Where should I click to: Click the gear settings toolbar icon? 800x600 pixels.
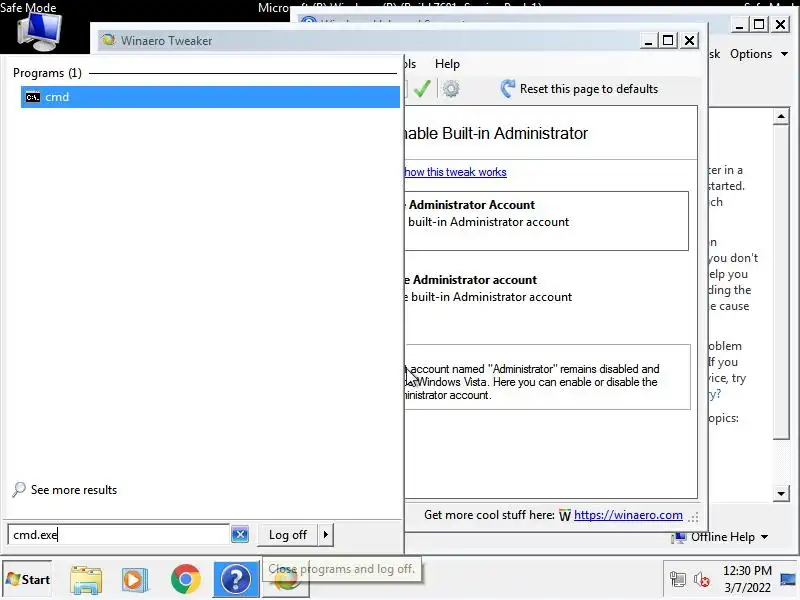click(x=451, y=89)
